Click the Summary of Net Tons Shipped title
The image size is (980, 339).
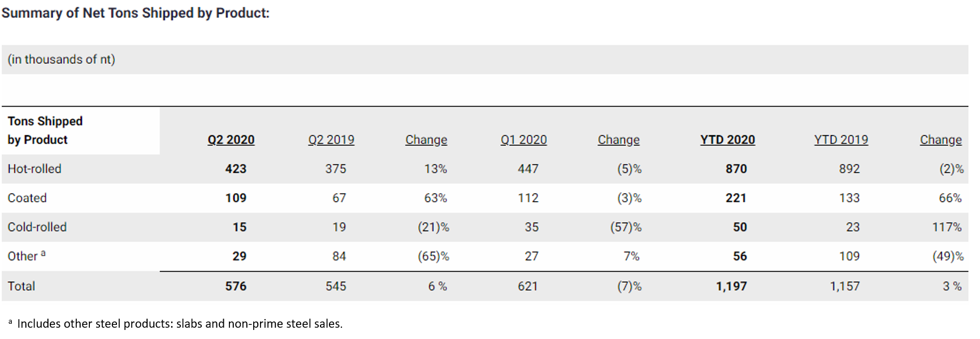(x=136, y=13)
